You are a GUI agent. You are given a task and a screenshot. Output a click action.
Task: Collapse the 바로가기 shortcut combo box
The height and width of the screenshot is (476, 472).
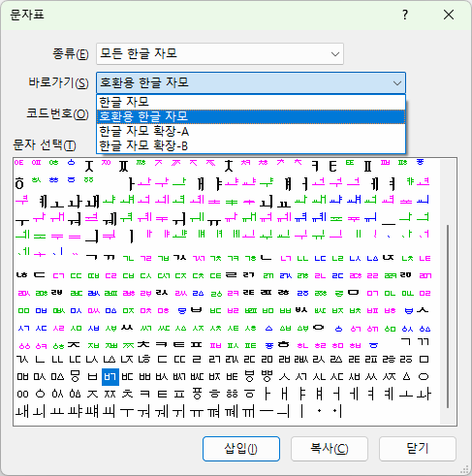(397, 83)
